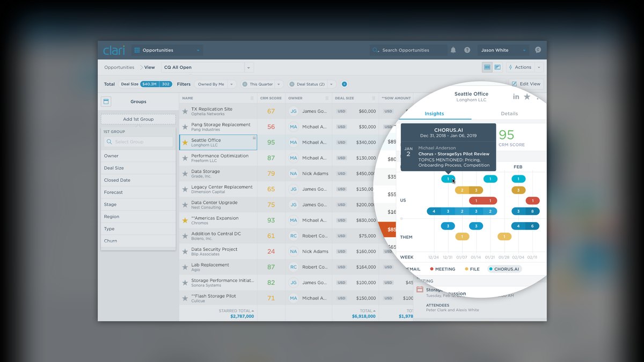The height and width of the screenshot is (362, 644).
Task: Choose Owner as the 1st group
Action: (x=138, y=156)
